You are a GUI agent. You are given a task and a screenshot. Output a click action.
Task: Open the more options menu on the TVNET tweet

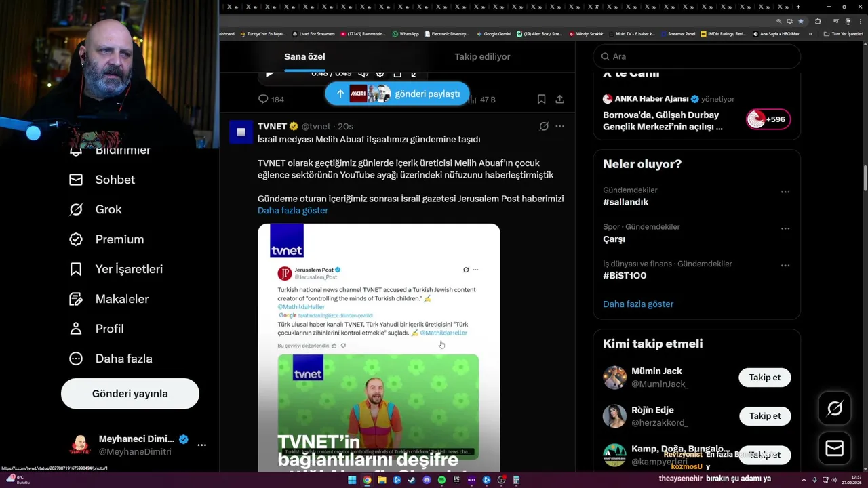click(x=559, y=127)
